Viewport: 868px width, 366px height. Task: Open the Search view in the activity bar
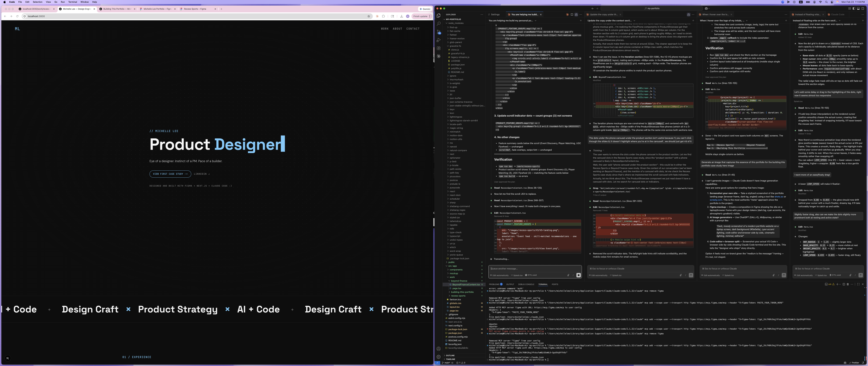point(439,24)
